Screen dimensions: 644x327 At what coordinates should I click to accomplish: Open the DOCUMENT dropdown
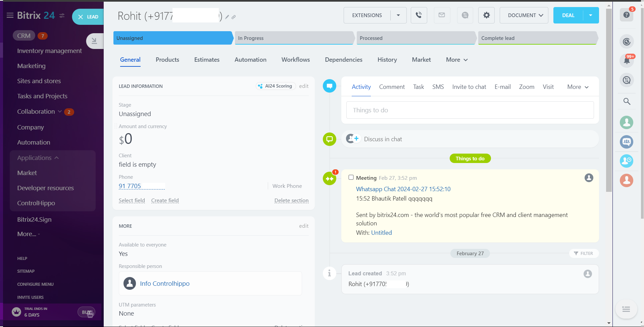click(x=524, y=15)
